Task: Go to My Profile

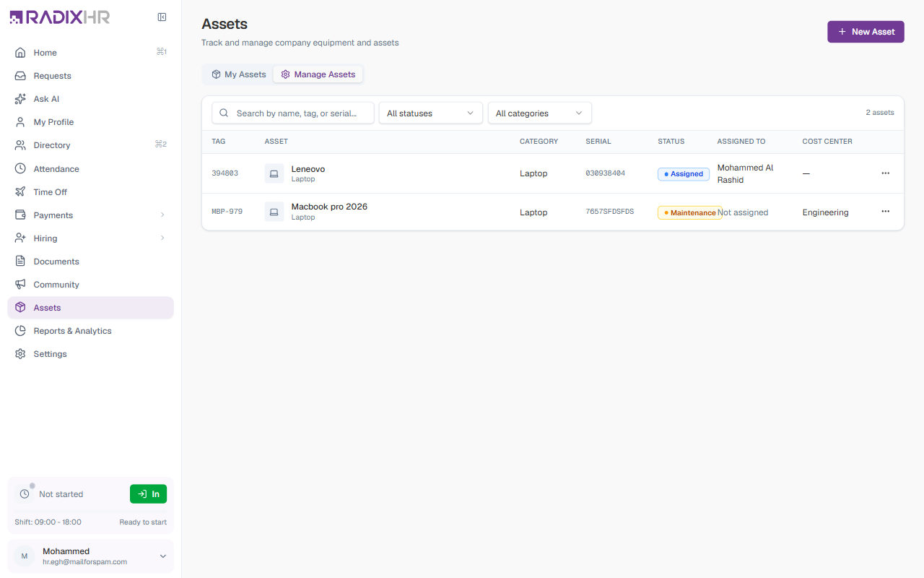Action: coord(90,122)
